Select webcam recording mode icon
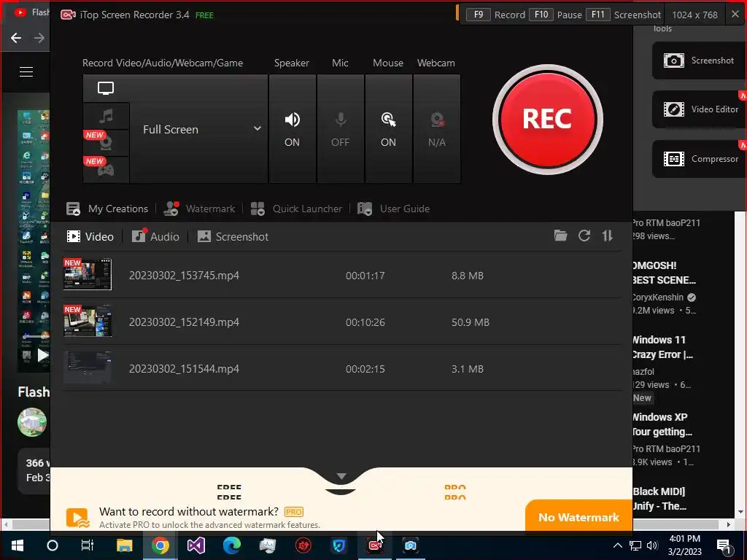Viewport: 747px width, 560px height. click(x=106, y=143)
